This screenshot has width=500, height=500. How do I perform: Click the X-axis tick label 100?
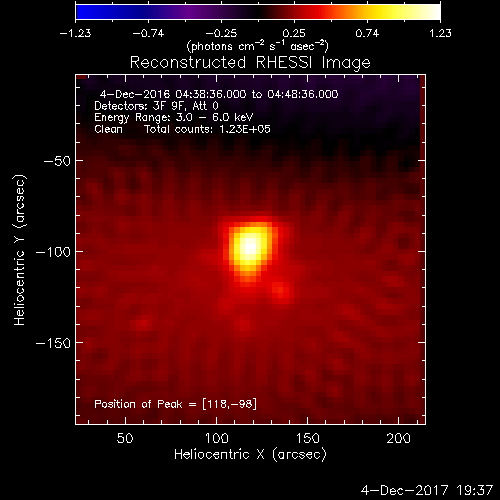tap(217, 438)
